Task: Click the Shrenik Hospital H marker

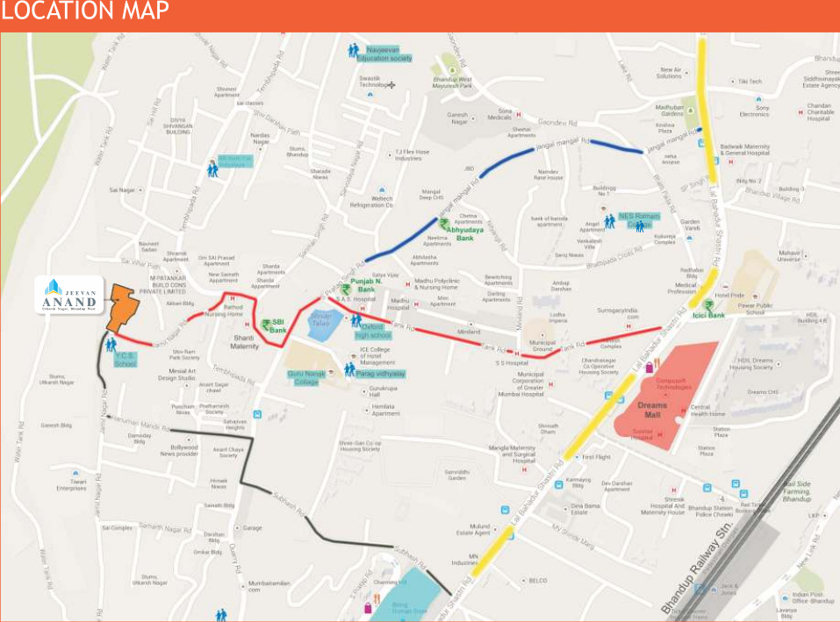Action: 674,490
